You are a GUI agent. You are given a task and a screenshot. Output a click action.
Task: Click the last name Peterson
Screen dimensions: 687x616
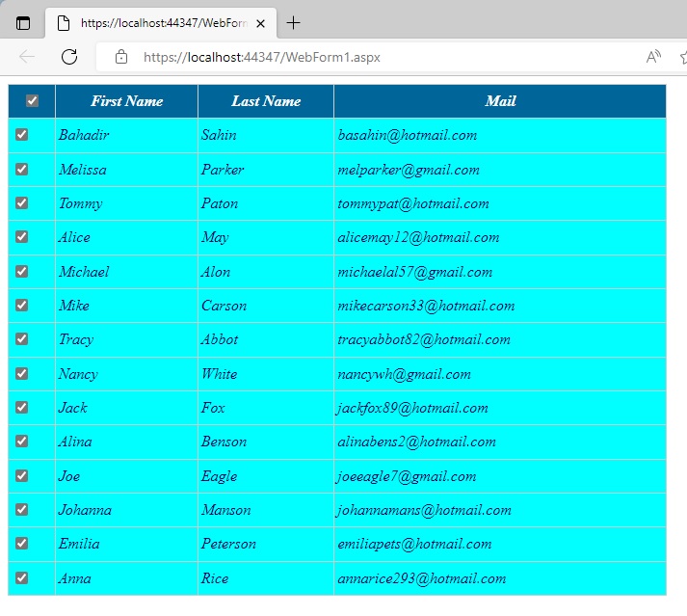228,544
